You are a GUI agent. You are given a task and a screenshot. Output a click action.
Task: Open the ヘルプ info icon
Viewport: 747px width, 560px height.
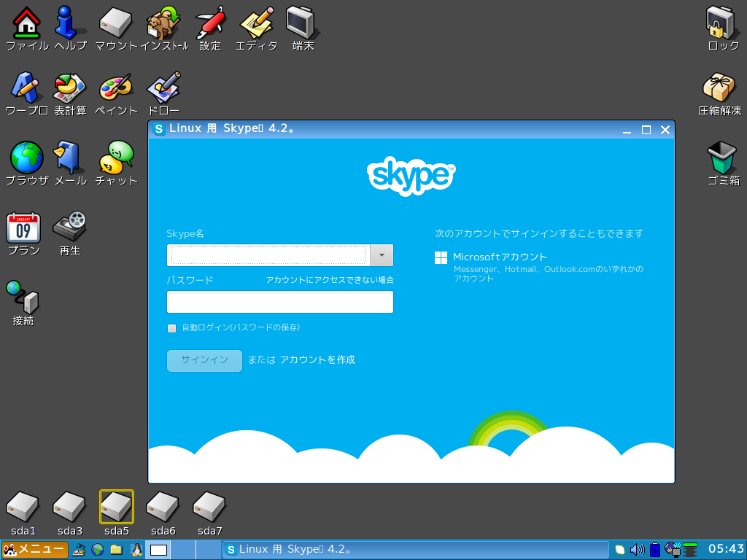70,23
